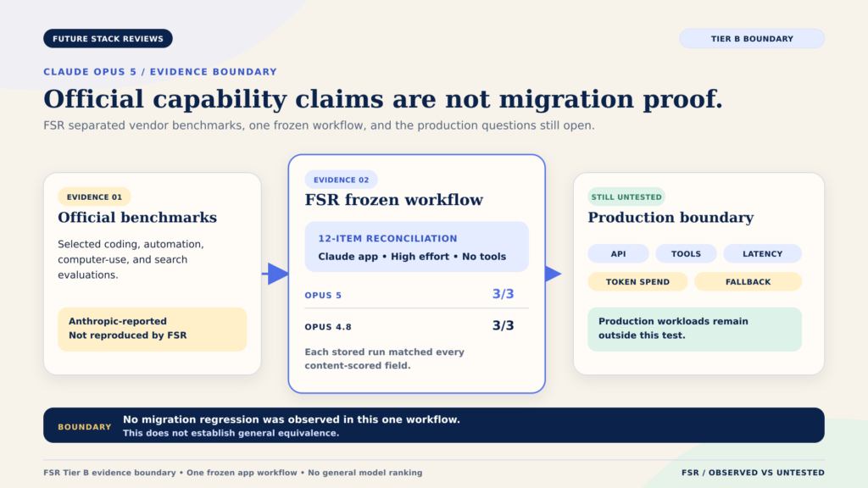Viewport: 868px width, 488px height.
Task: Click the footer 'FSR Tier B evidence boundary' text
Action: (x=232, y=473)
